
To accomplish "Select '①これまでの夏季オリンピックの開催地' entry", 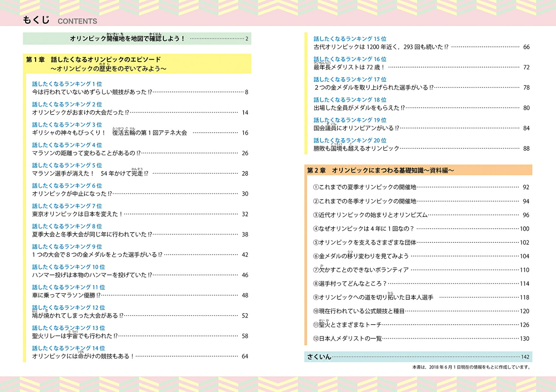I will point(421,187).
